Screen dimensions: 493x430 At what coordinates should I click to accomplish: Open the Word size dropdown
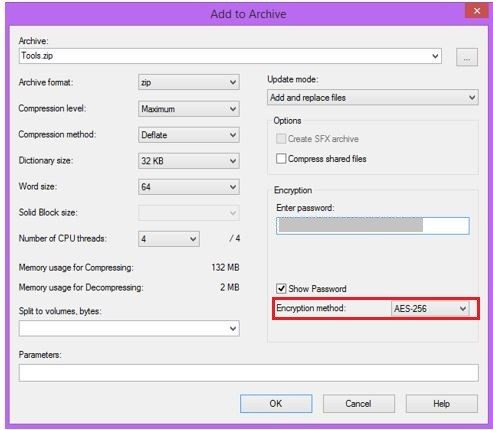[189, 187]
